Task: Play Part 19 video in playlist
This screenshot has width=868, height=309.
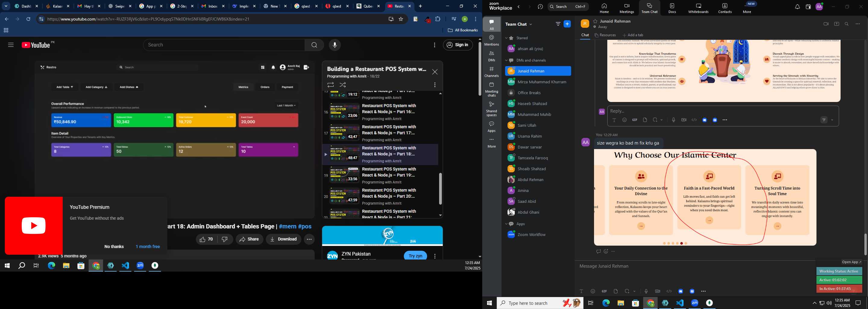Action: (380, 175)
